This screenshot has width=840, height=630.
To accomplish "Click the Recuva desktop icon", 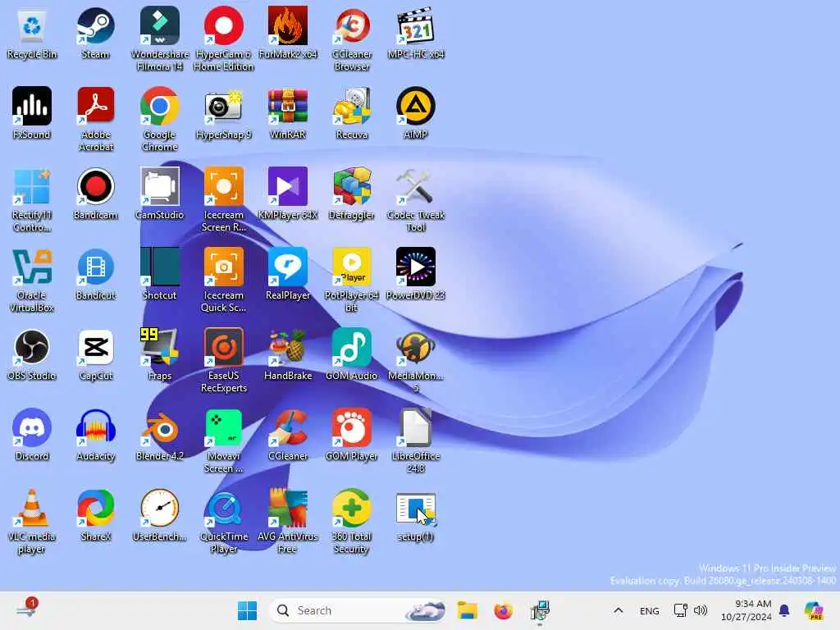I will tap(352, 114).
